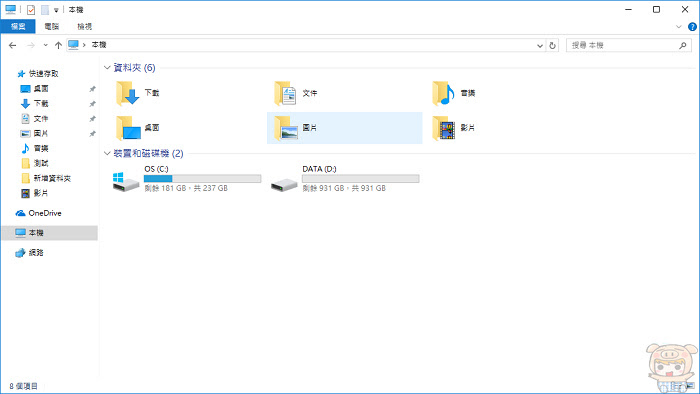Click the 本機 breadcrumb in the address bar
The width and height of the screenshot is (700, 394).
coord(99,45)
